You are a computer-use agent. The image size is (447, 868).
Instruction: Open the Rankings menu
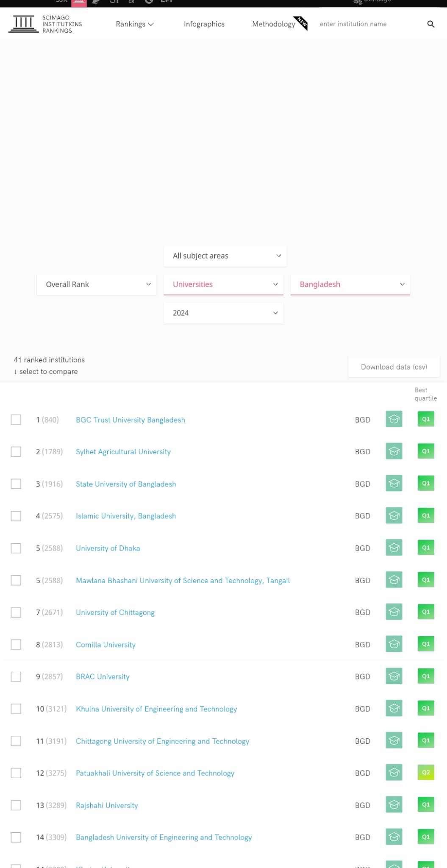click(135, 24)
